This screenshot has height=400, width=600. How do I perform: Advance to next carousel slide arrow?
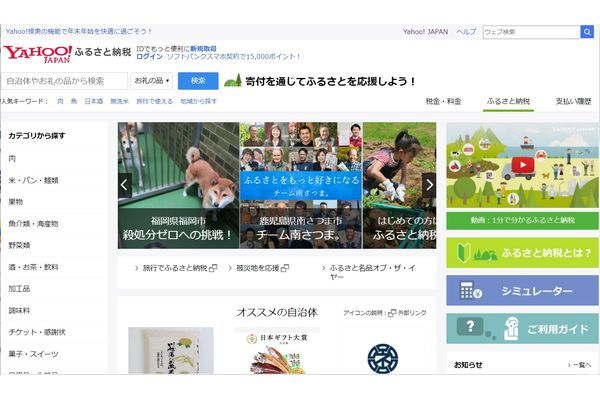(x=429, y=185)
